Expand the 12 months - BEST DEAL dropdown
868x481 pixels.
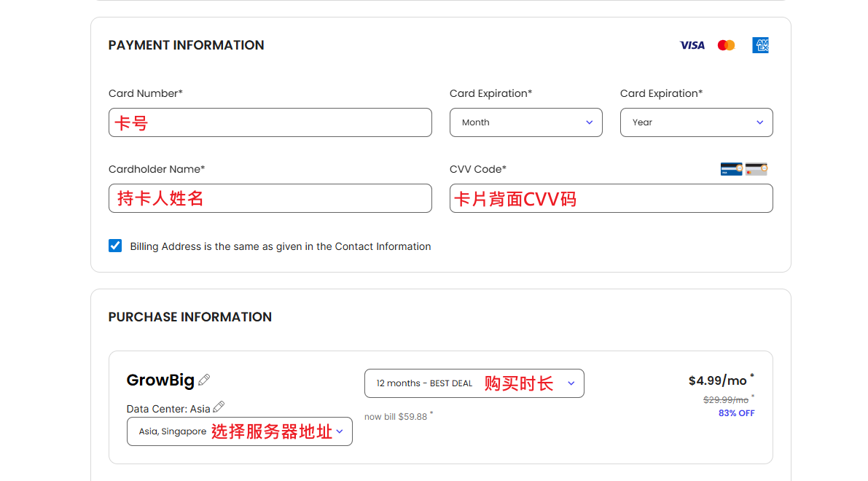[x=474, y=383]
